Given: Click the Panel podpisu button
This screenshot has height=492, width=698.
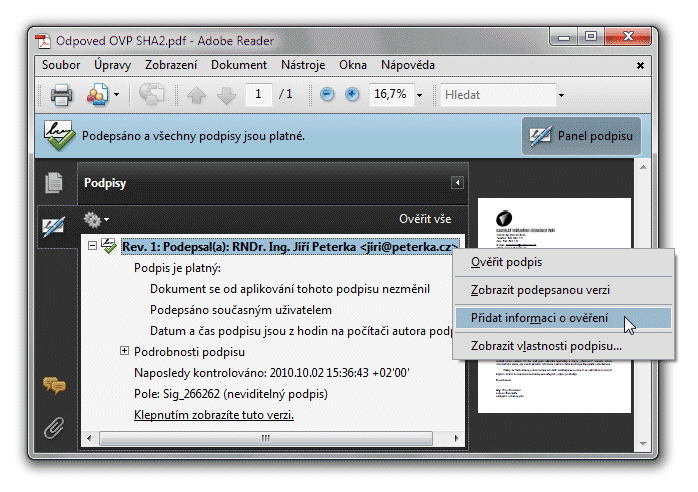Looking at the screenshot, I should [x=581, y=136].
